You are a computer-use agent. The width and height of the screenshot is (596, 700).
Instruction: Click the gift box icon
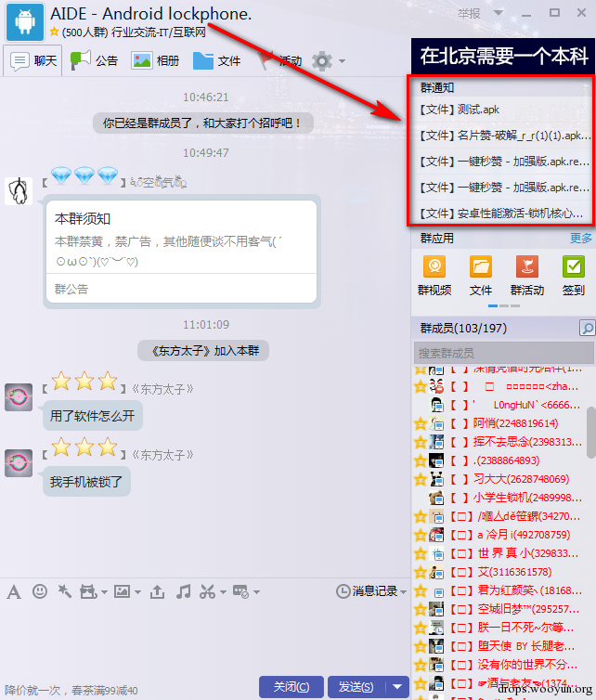(88, 592)
